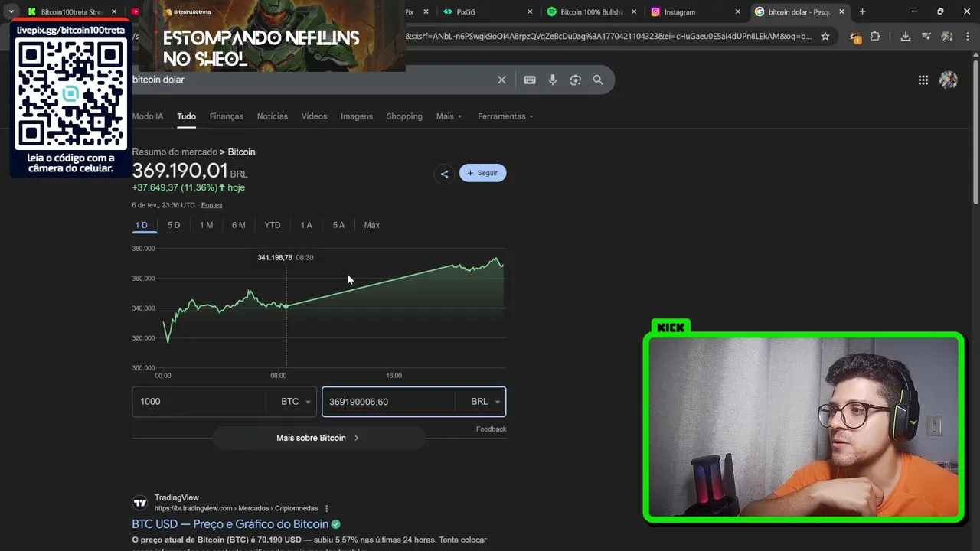Click the chart line at the 341.198,78 marker
The image size is (980, 551).
(x=286, y=306)
